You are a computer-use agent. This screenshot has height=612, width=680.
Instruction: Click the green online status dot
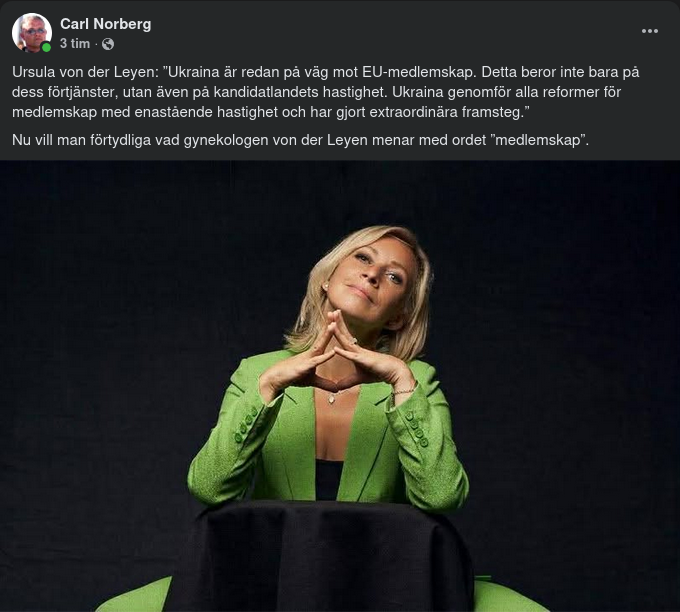click(x=46, y=47)
